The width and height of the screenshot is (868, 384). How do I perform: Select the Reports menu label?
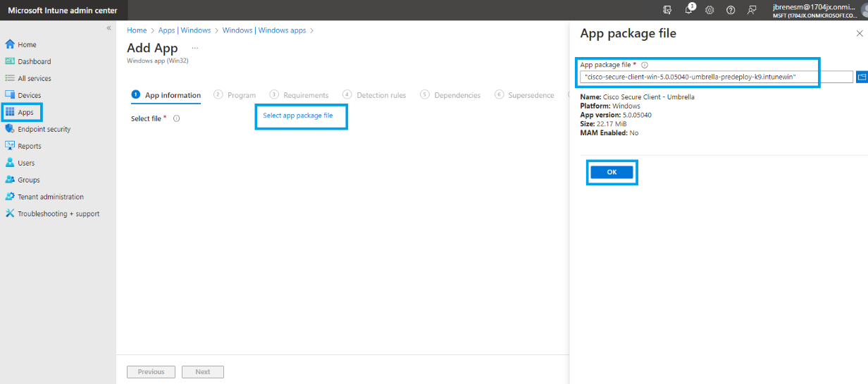[30, 146]
